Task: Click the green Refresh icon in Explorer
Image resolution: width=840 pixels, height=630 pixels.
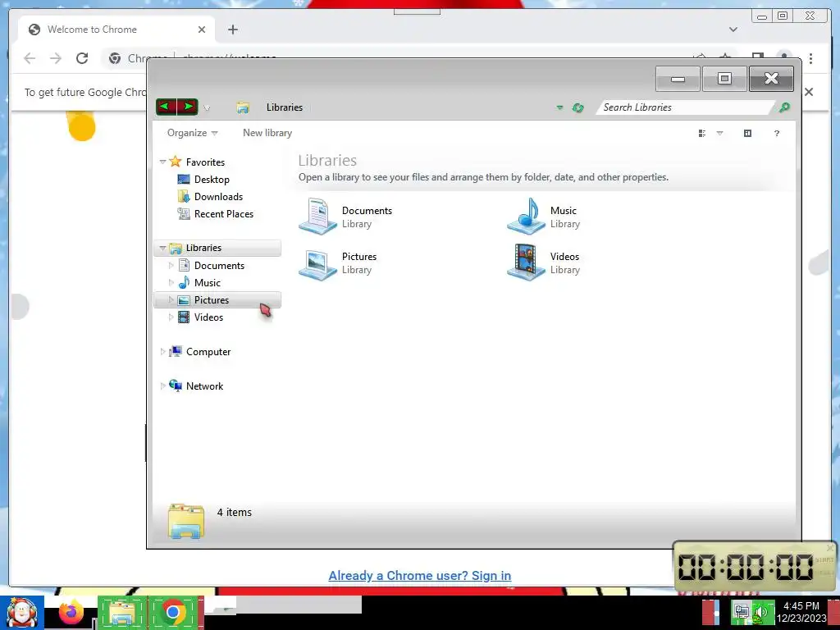Action: pyautogui.click(x=577, y=107)
